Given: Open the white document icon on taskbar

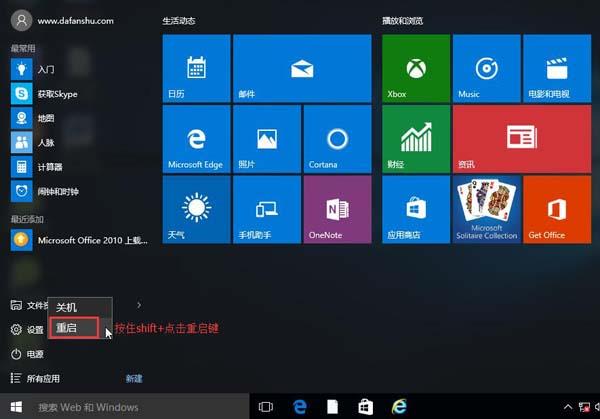Looking at the screenshot, I should click(332, 407).
